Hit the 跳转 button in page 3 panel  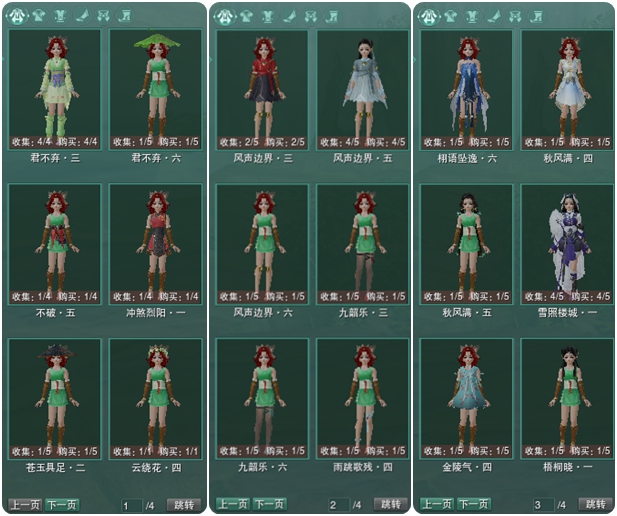pyautogui.click(x=595, y=504)
